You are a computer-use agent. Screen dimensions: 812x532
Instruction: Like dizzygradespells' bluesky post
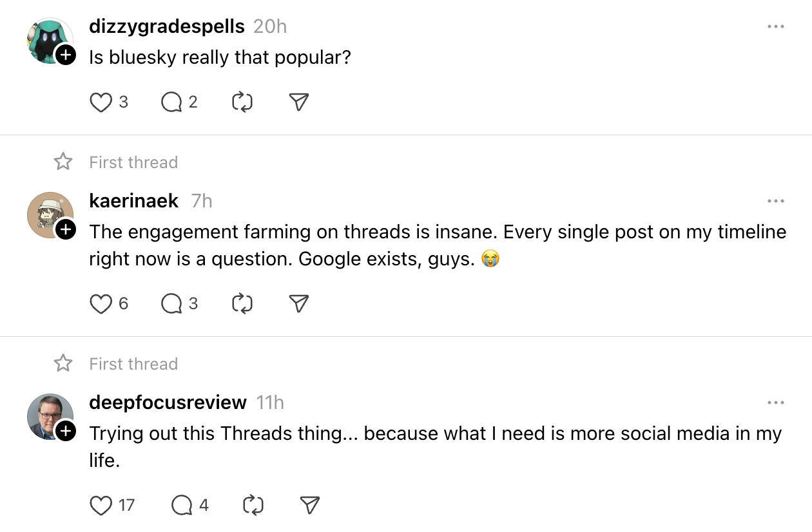(x=101, y=102)
